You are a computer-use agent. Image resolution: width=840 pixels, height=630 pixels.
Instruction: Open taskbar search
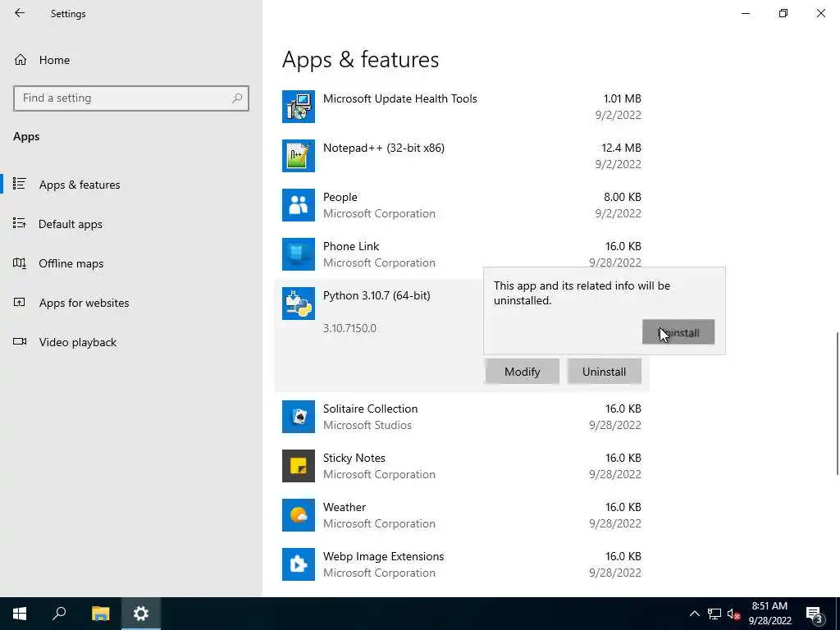point(59,614)
